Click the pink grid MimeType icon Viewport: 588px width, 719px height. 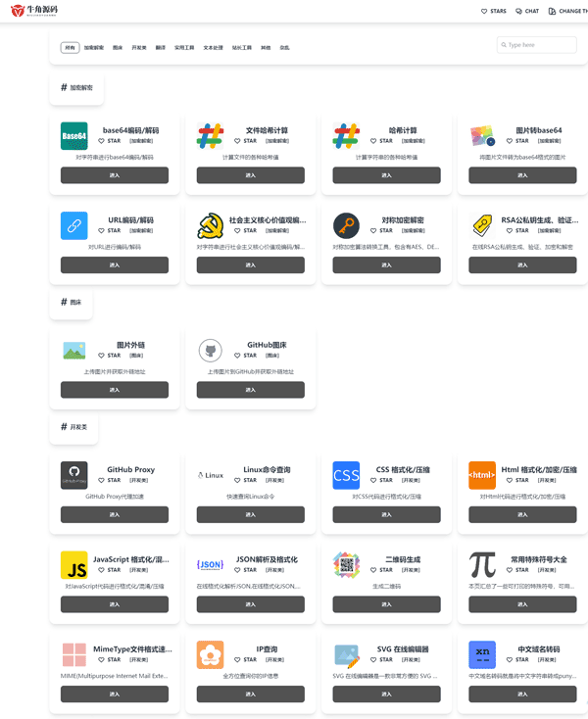(x=73, y=654)
